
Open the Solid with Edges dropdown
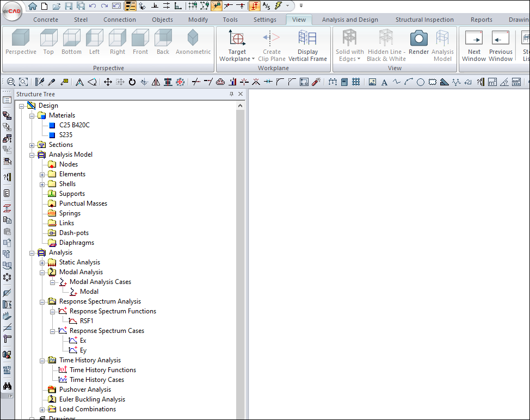tap(349, 59)
